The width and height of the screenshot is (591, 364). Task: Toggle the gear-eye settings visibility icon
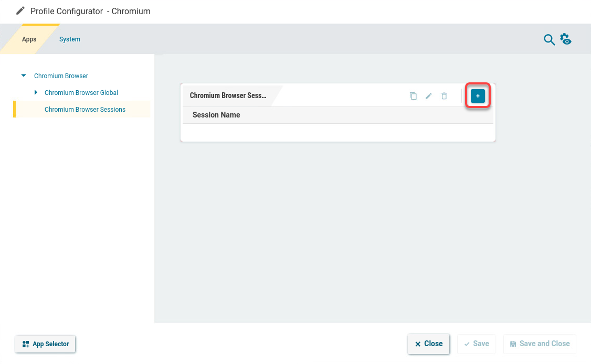coord(566,39)
